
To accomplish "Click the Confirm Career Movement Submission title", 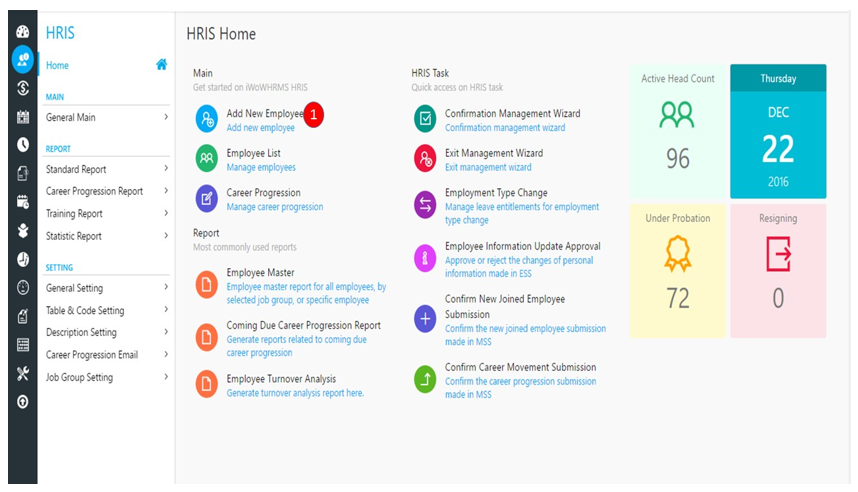I will point(520,367).
